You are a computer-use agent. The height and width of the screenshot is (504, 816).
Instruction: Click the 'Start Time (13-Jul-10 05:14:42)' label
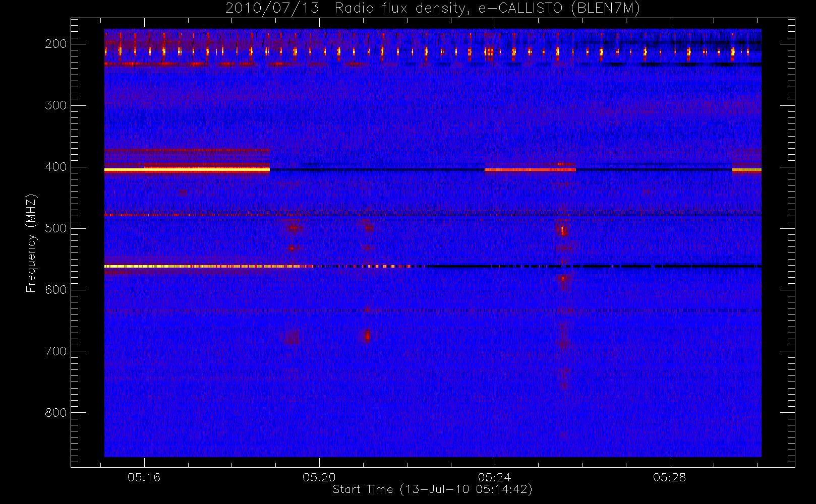click(x=433, y=489)
